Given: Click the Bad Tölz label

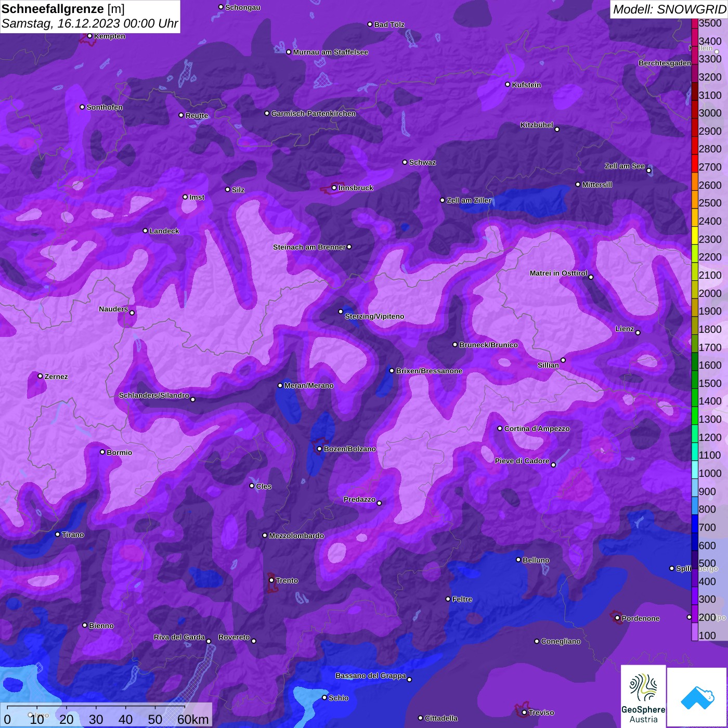Looking at the screenshot, I should point(389,24).
